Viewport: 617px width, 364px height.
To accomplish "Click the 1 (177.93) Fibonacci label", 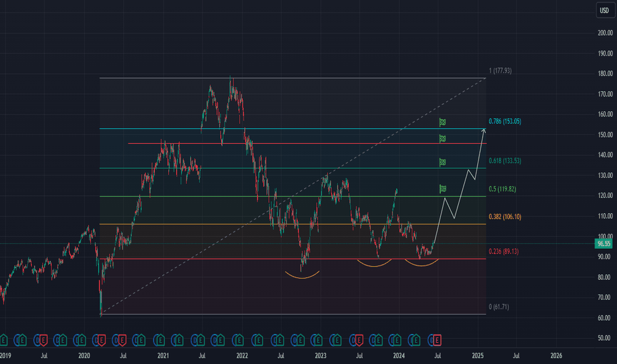I will pyautogui.click(x=500, y=71).
